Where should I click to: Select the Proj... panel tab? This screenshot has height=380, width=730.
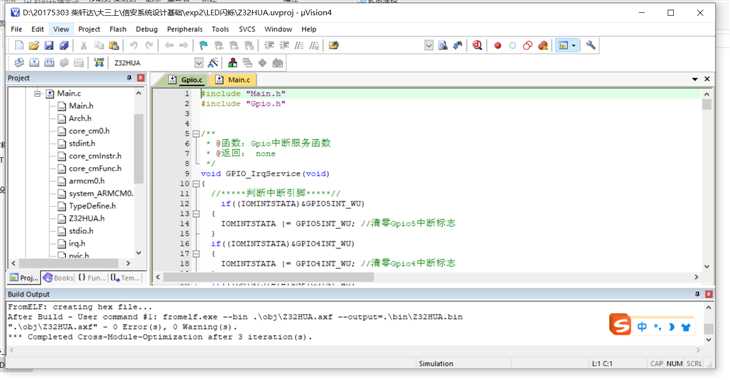[24, 278]
